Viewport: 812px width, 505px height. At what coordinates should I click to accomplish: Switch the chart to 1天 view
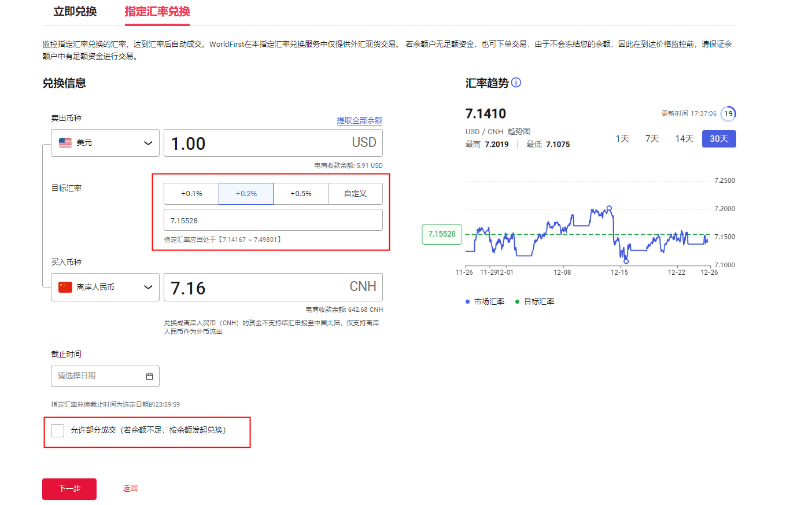point(622,138)
